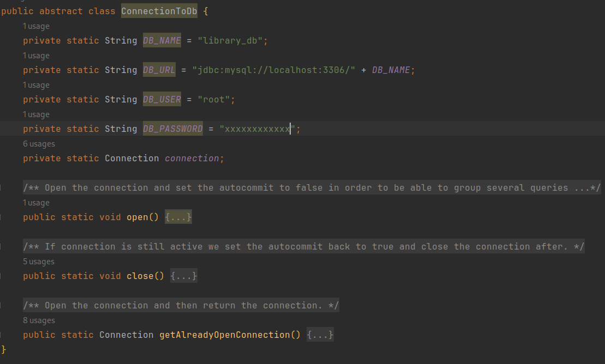
Task: Open the 1 usage hint above open()
Action: coord(36,203)
